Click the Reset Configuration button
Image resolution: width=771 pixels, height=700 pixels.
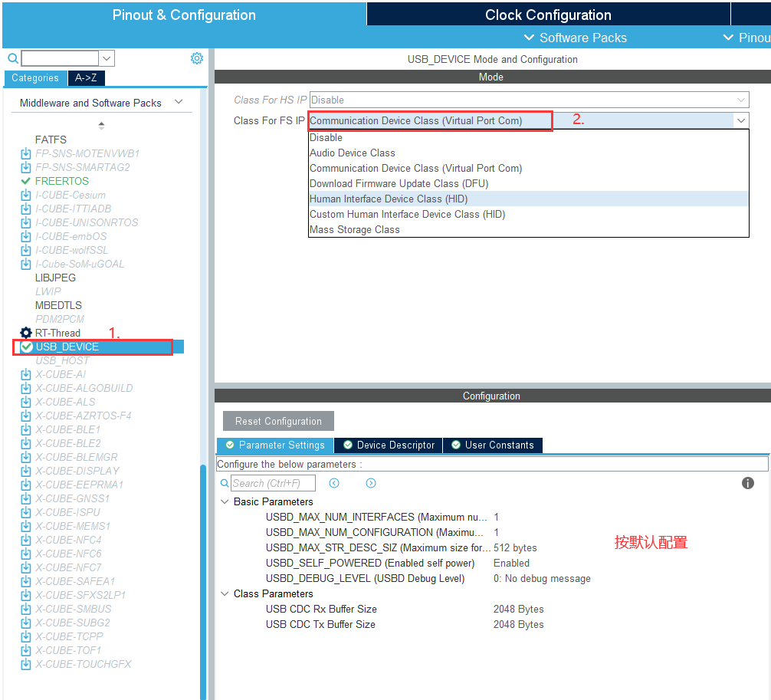278,421
